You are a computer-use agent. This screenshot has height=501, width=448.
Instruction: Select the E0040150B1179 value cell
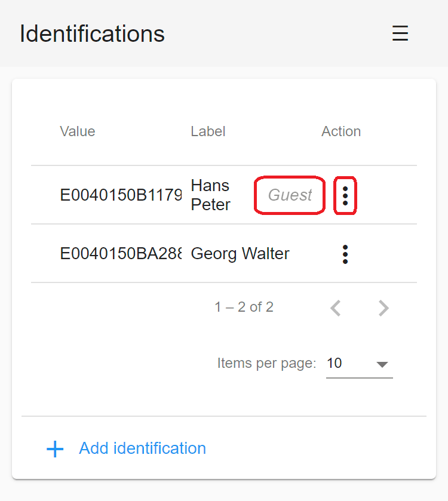(121, 195)
